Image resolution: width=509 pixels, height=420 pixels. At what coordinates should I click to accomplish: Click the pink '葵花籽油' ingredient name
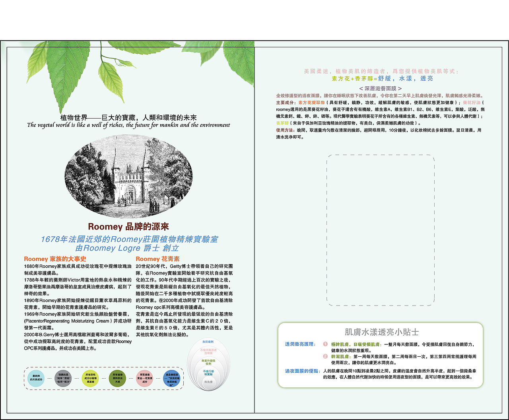(x=471, y=103)
